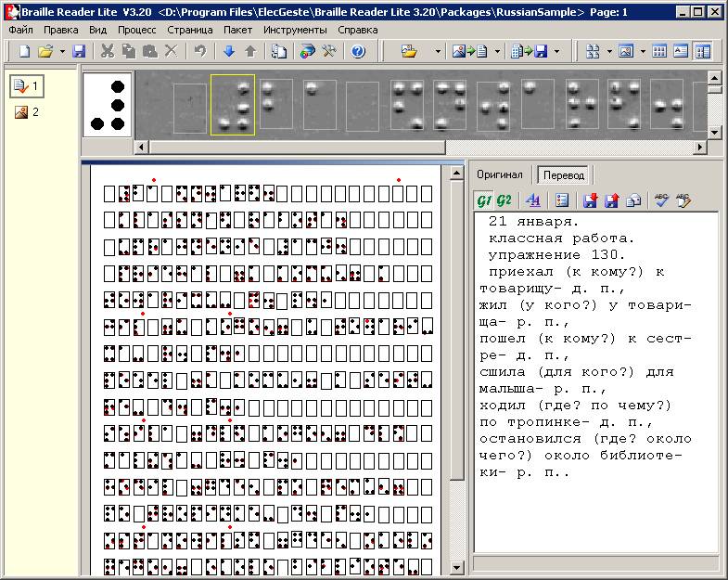Screen dimensions: 728x580
Task: Open the Правка menu
Action: click(x=61, y=30)
